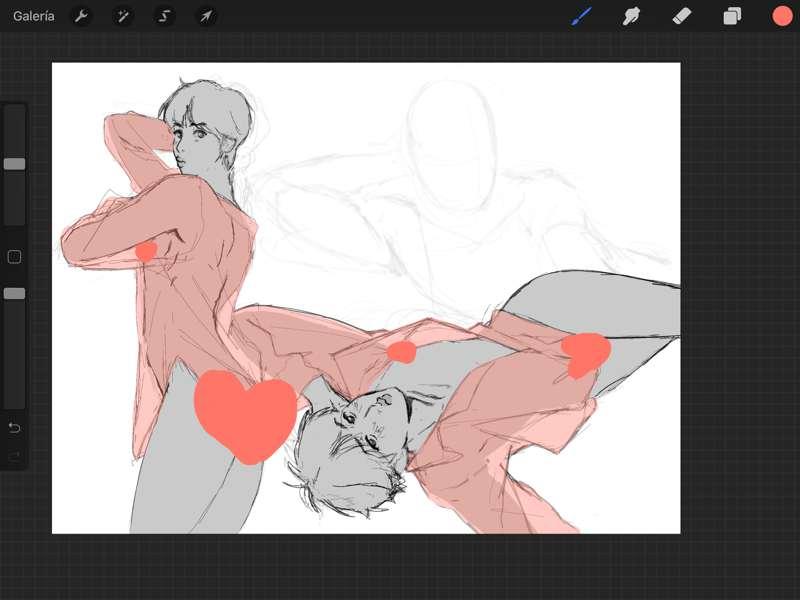Viewport: 800px width, 600px height.
Task: Open the Galería gallery view
Action: pyautogui.click(x=34, y=16)
